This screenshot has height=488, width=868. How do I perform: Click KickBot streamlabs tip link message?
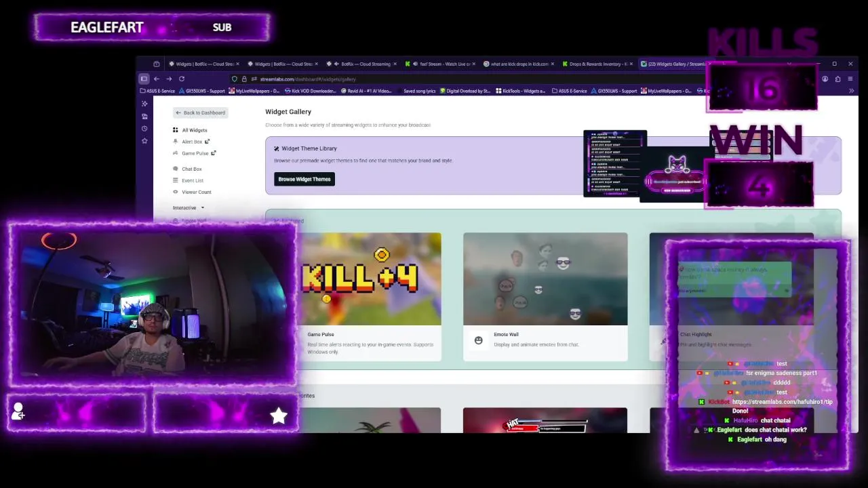[x=766, y=406]
